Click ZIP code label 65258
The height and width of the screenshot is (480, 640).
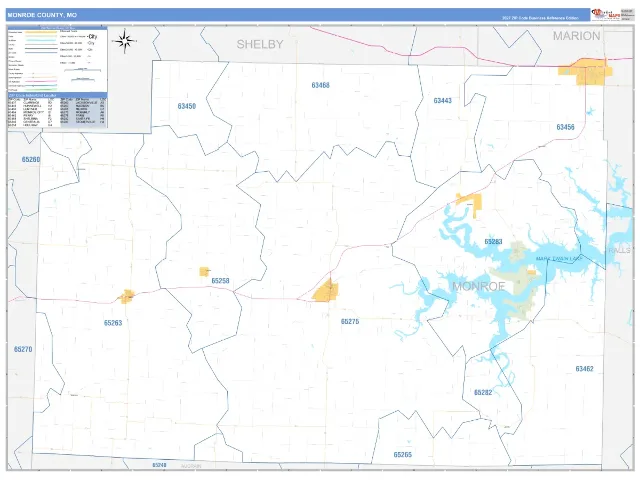point(220,281)
